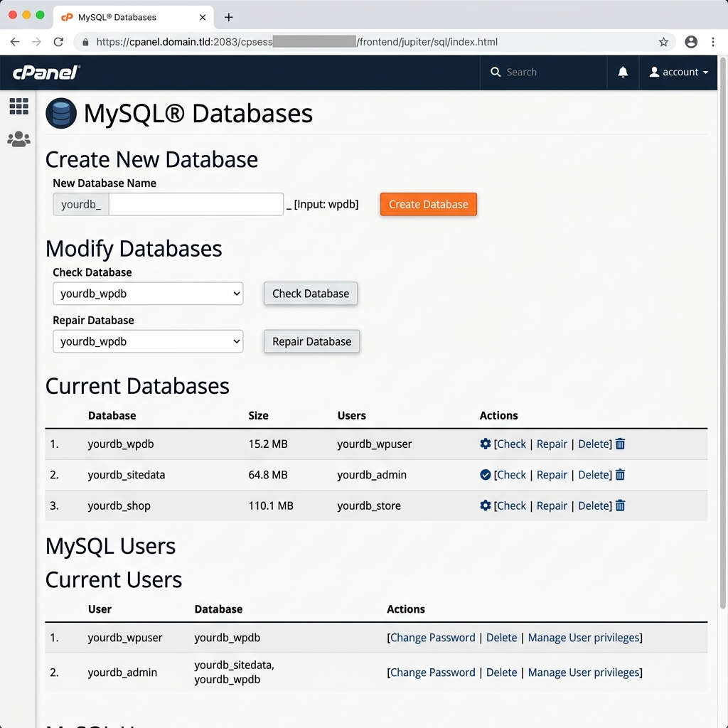Screen dimensions: 728x728
Task: Click Delete link for yourdb_sitedata
Action: 594,474
